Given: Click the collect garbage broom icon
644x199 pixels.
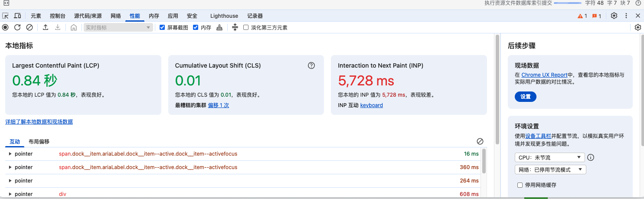Looking at the screenshot, I should [x=219, y=27].
